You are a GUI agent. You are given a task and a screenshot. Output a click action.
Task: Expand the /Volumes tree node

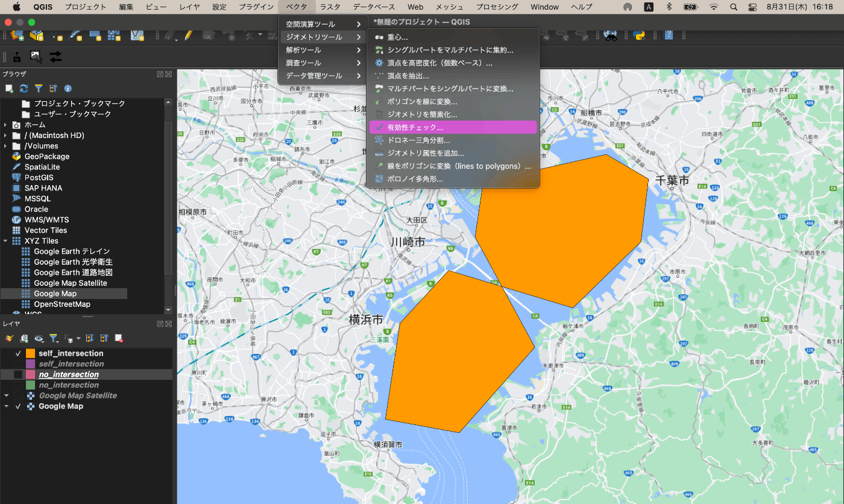coord(5,146)
